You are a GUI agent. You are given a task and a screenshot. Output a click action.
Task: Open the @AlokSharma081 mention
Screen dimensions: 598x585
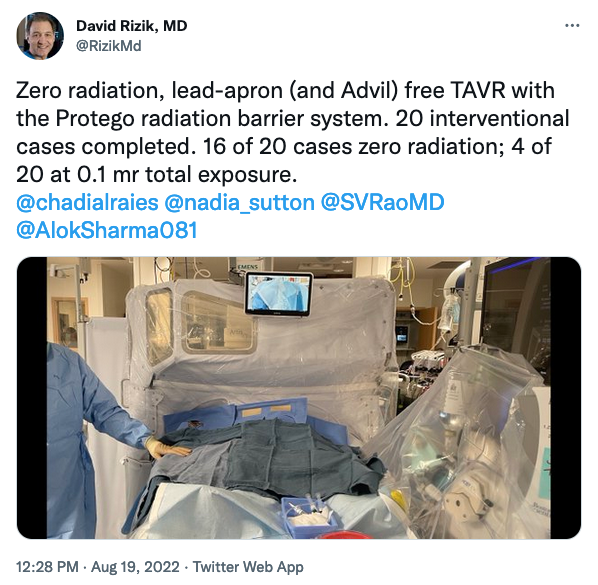(x=107, y=230)
